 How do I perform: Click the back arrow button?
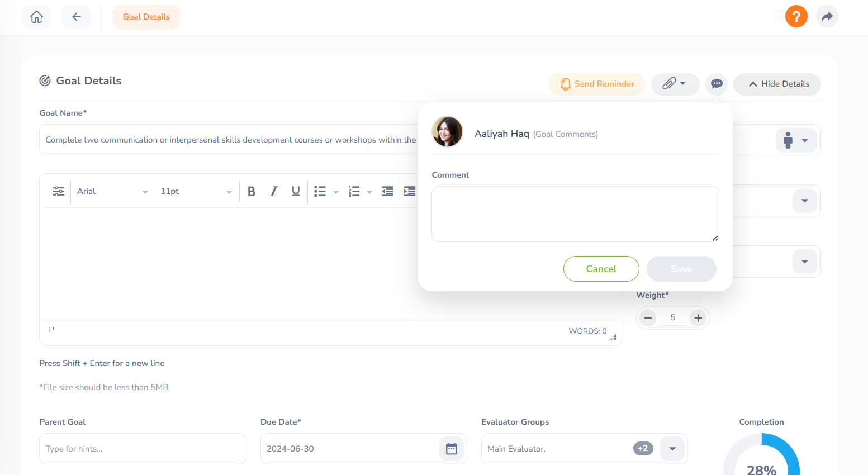pyautogui.click(x=77, y=17)
